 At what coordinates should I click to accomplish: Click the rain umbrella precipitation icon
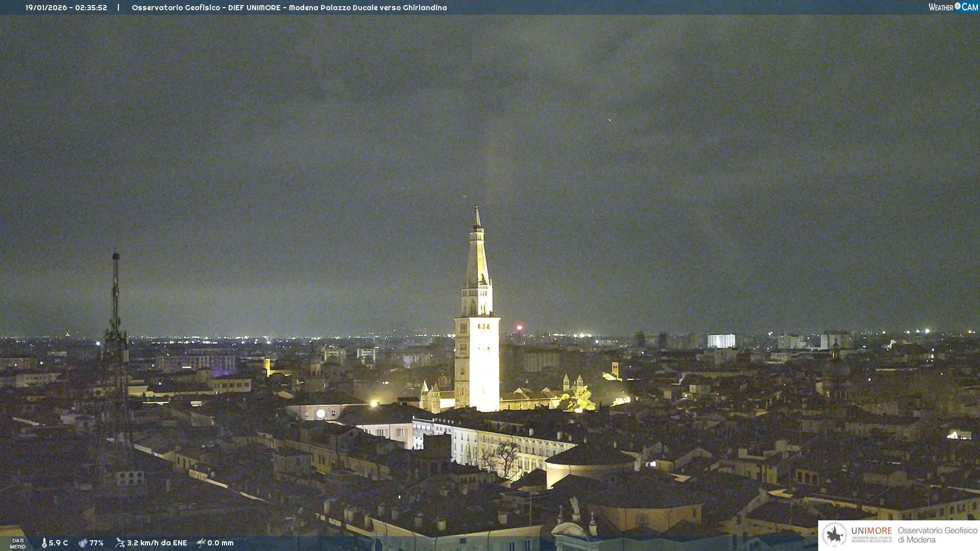[x=201, y=543]
